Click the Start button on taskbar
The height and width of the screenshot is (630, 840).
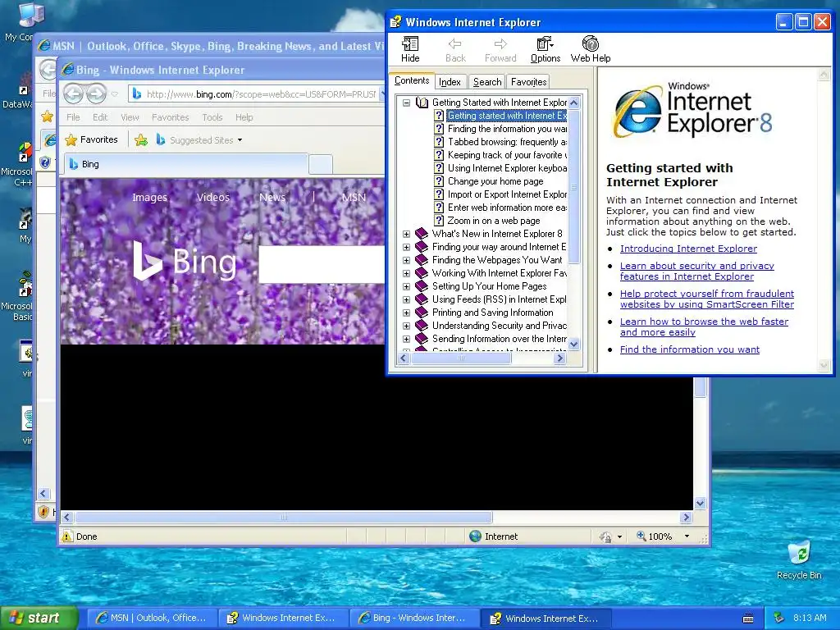[x=39, y=618]
